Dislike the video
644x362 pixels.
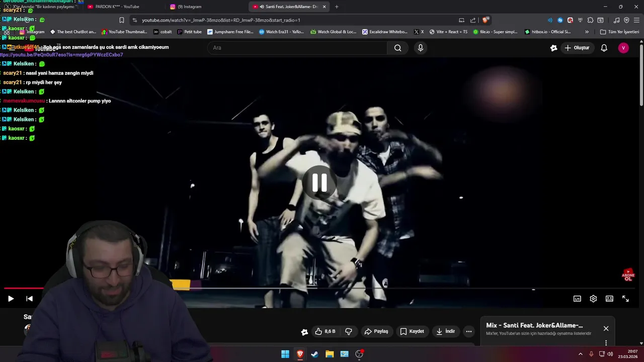349,331
